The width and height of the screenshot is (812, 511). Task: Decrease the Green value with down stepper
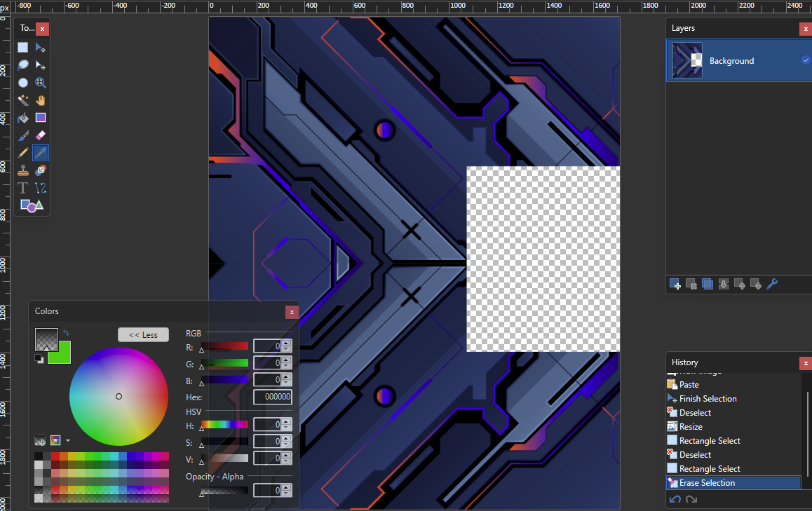tap(286, 365)
